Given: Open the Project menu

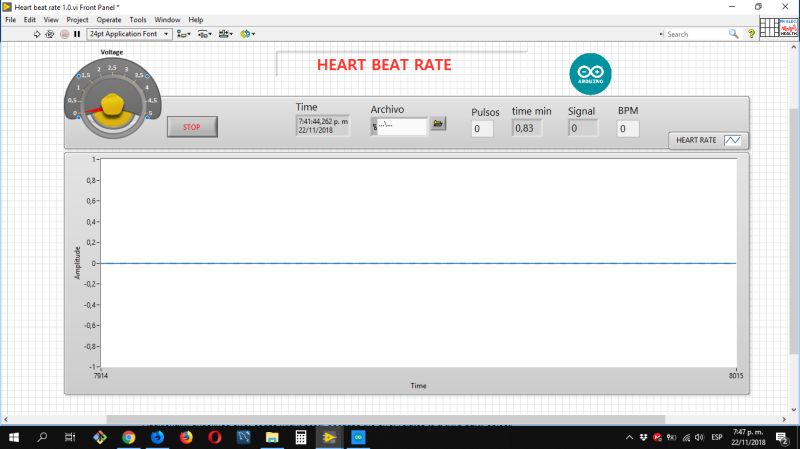Looking at the screenshot, I should point(77,20).
